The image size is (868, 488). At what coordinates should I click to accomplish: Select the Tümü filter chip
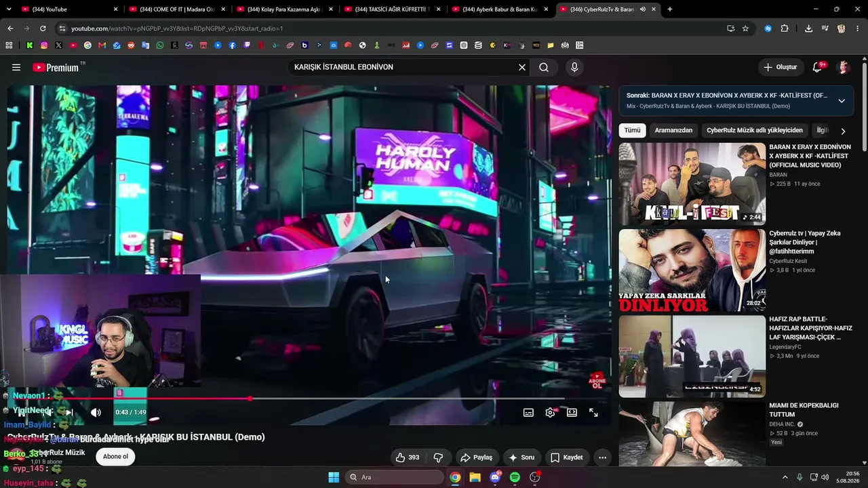point(632,130)
